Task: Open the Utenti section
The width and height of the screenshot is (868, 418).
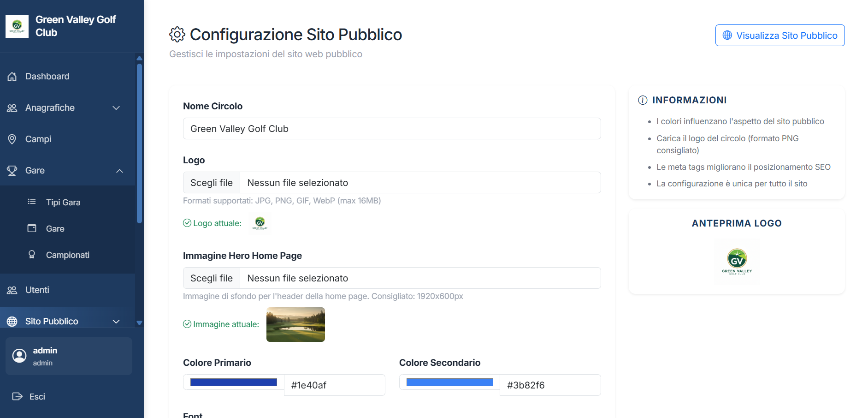Action: pyautogui.click(x=37, y=290)
